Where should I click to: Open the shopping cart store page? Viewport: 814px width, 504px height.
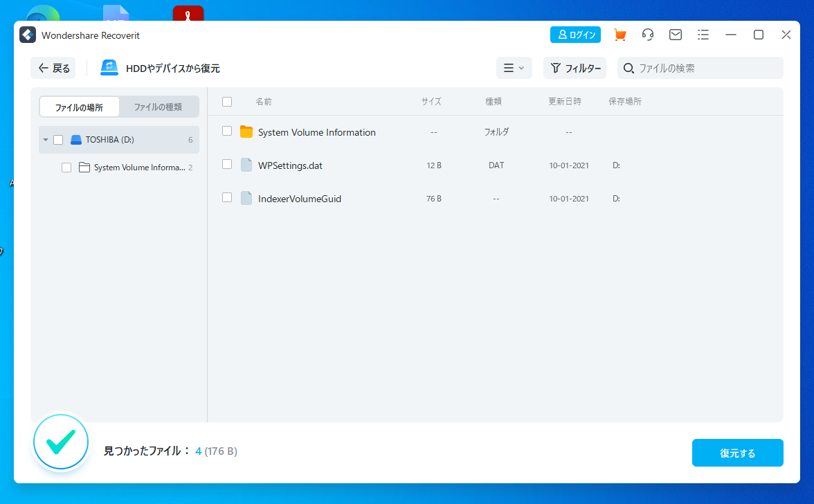pyautogui.click(x=620, y=34)
